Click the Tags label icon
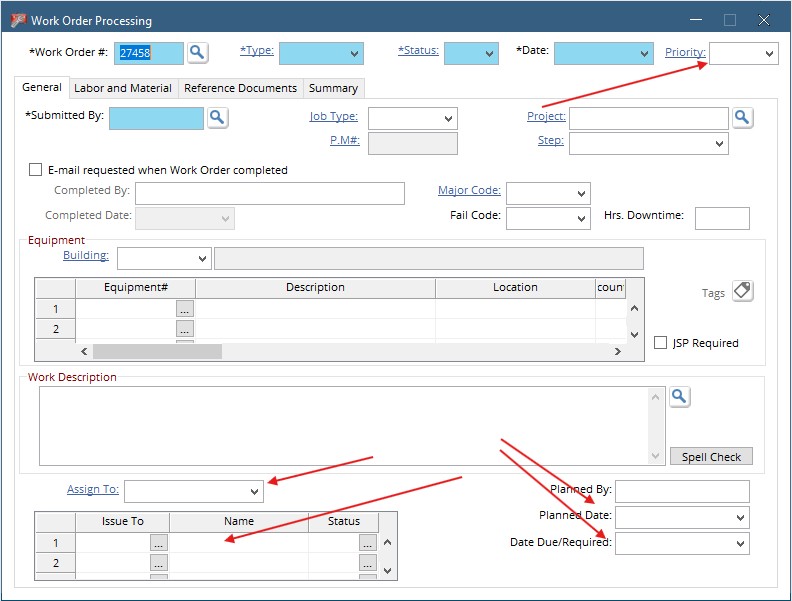 [x=742, y=291]
